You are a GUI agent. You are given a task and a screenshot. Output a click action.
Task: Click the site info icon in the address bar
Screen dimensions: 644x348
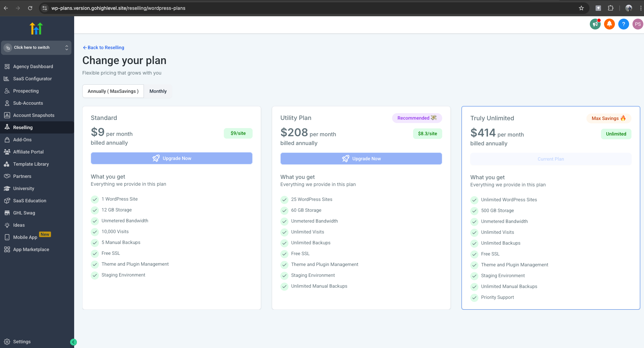pos(45,8)
